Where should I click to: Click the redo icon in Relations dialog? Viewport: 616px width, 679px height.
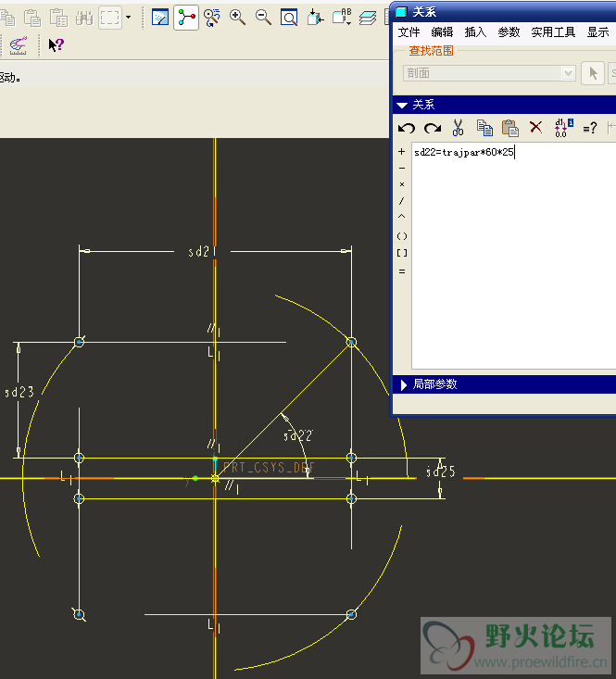(x=433, y=128)
